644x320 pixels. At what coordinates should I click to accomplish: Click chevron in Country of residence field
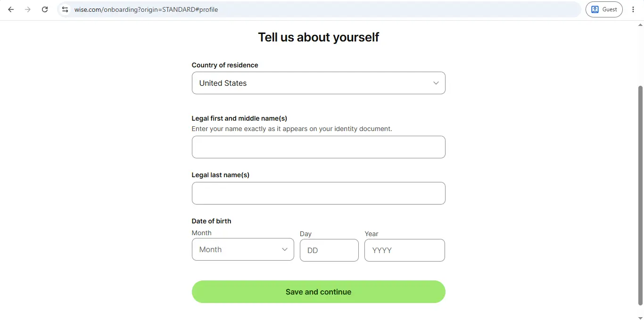click(436, 83)
